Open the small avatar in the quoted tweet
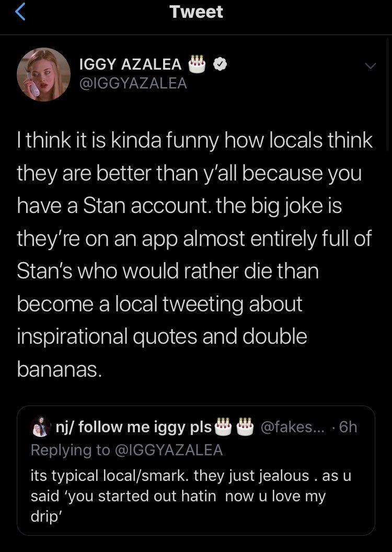392x552 pixels. [x=41, y=426]
